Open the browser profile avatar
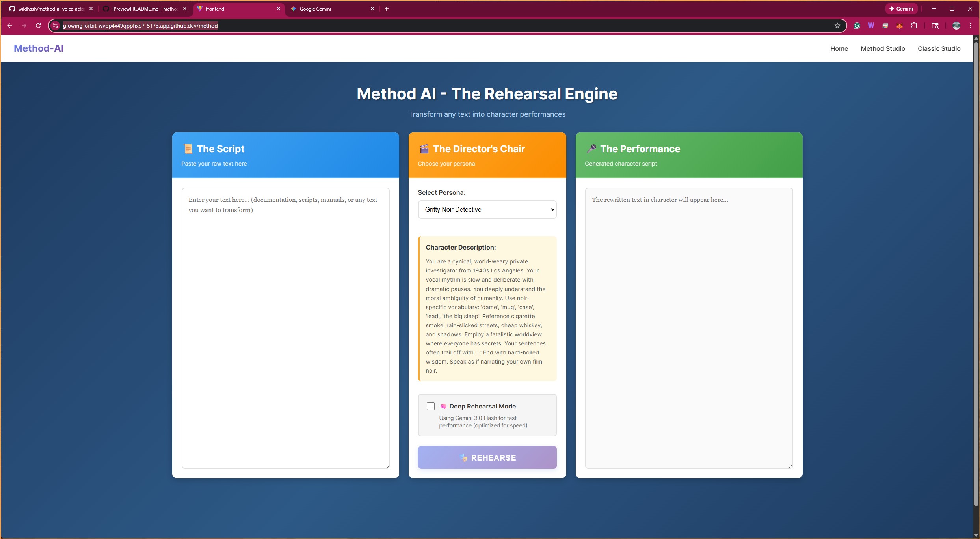980x539 pixels. click(956, 26)
